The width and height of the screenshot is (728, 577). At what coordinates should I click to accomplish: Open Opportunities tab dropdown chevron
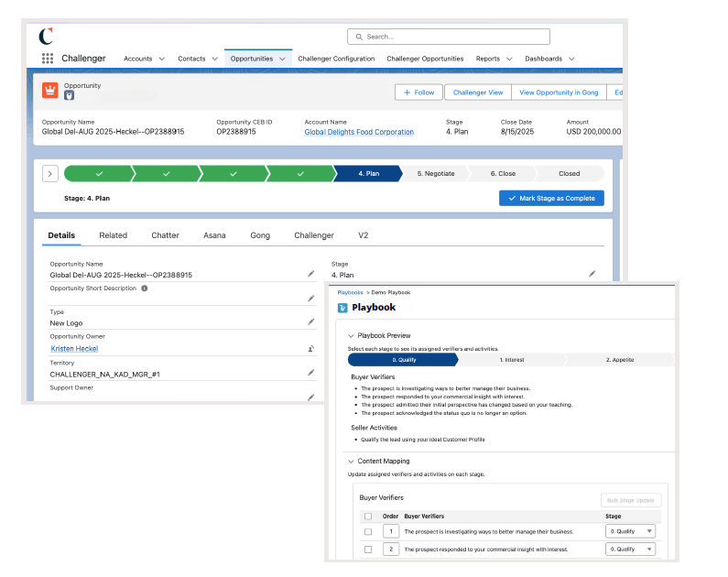coord(282,59)
